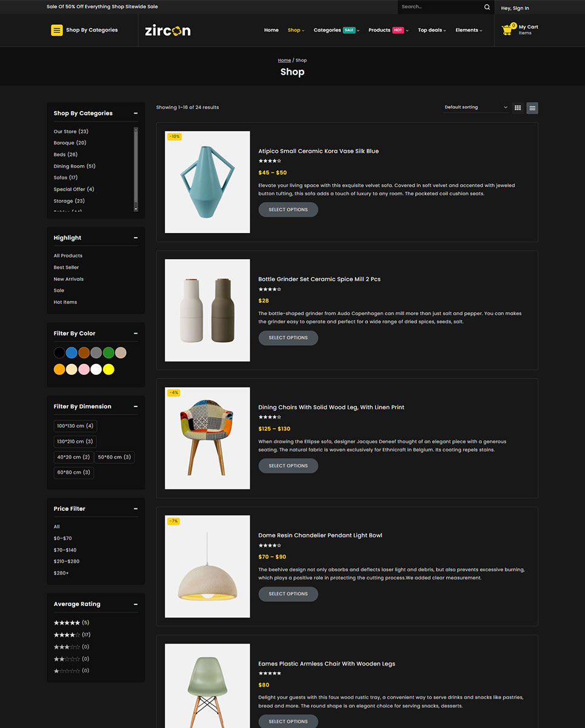Image resolution: width=585 pixels, height=728 pixels.
Task: Pick the blue color swatch
Action: (x=72, y=352)
